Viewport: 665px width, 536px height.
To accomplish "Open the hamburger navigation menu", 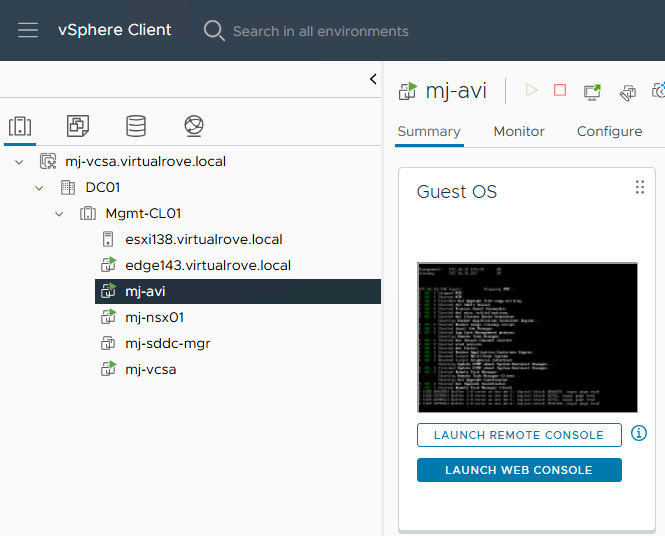I will pos(28,30).
